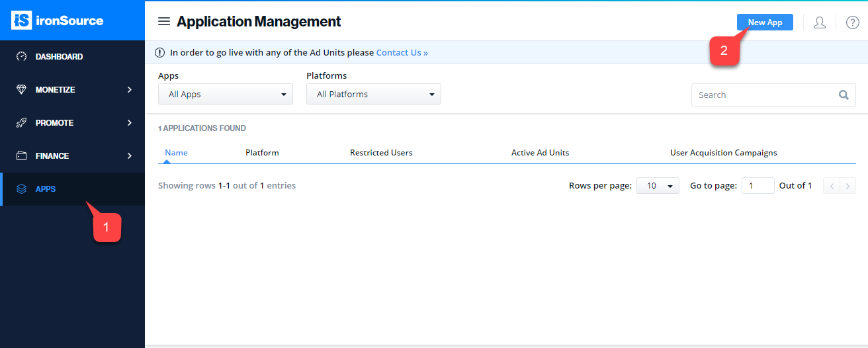Click the search magnifier icon
Viewport: 868px width, 348px height.
(844, 95)
